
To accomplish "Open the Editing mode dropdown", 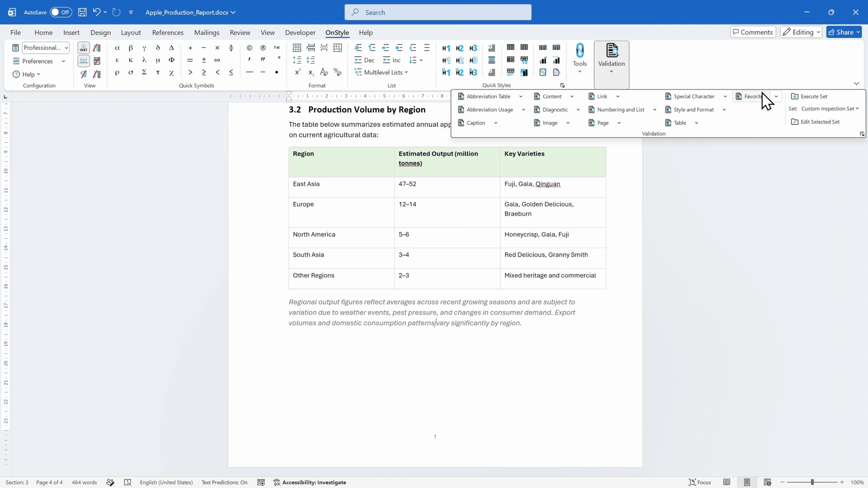I will (801, 32).
